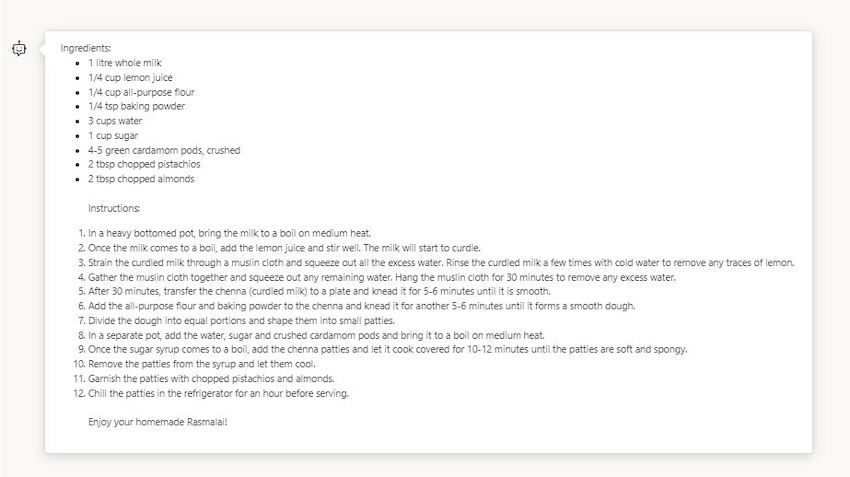Click the Ingredients heading text

pyautogui.click(x=86, y=48)
